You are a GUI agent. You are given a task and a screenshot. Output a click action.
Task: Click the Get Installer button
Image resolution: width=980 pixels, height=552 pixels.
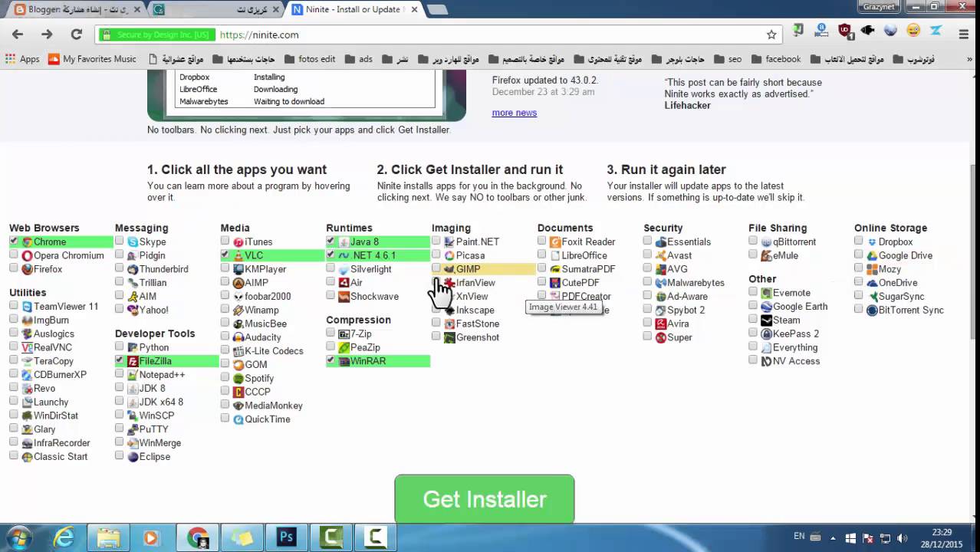click(485, 499)
